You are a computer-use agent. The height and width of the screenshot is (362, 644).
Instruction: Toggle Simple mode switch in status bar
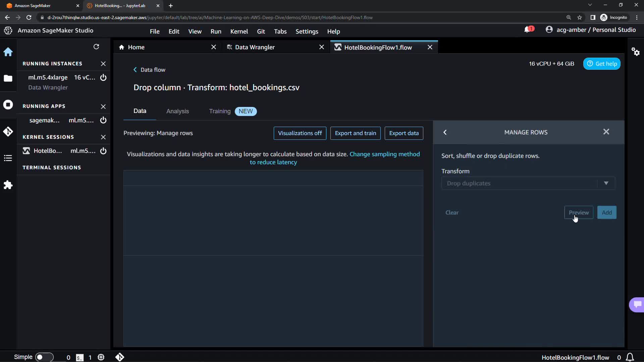point(44,357)
